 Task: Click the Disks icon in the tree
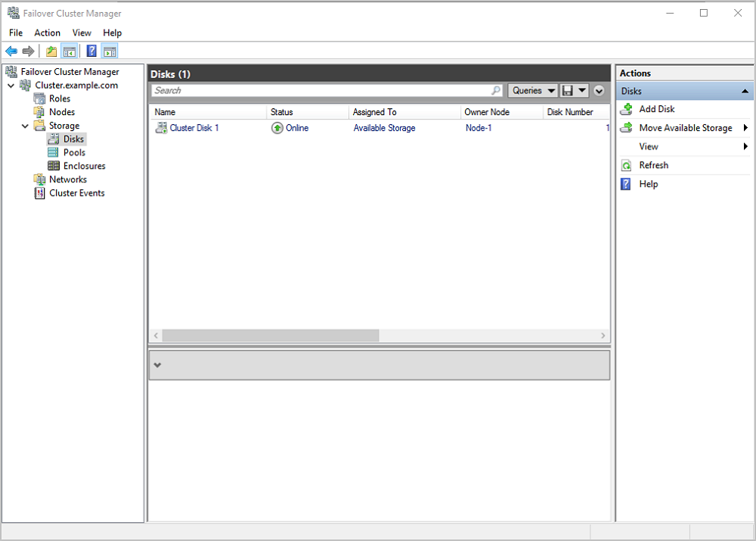click(54, 139)
